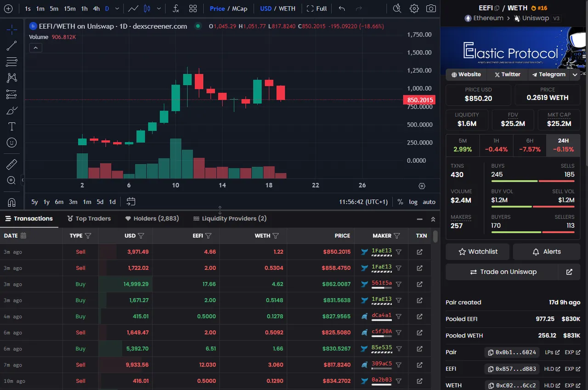This screenshot has width=588, height=390.
Task: Toggle the log scale
Action: click(413, 202)
